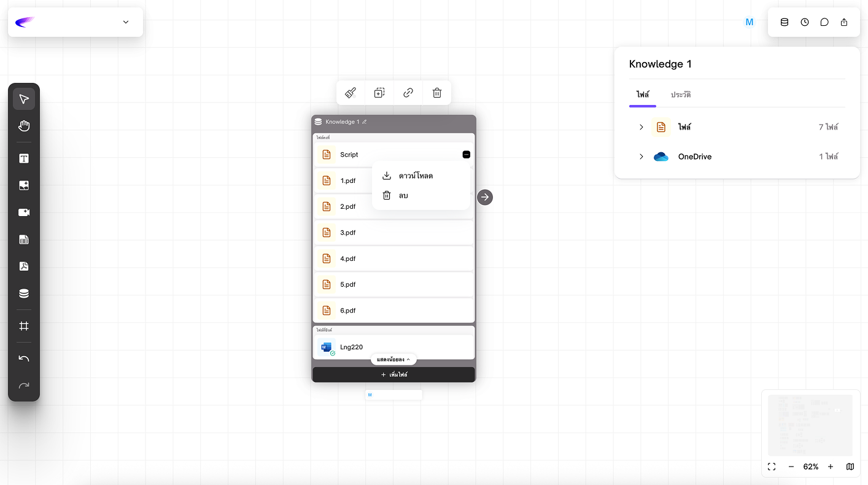Select the cursor pointer tool
The image size is (868, 485).
click(24, 99)
